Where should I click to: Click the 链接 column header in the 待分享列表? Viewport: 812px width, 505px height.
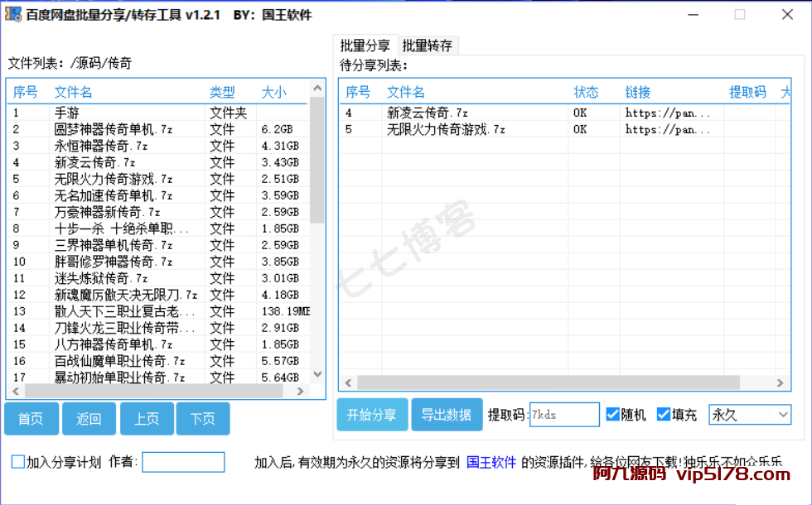pos(637,92)
